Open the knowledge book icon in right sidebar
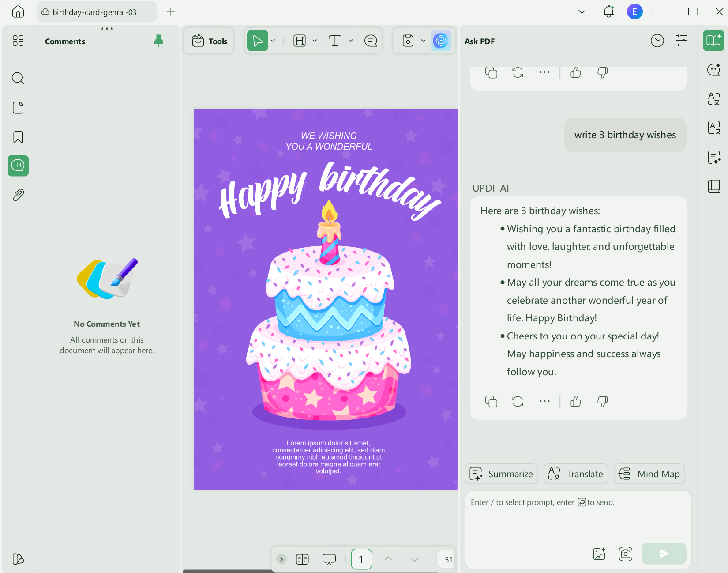This screenshot has width=728, height=573. 713,186
